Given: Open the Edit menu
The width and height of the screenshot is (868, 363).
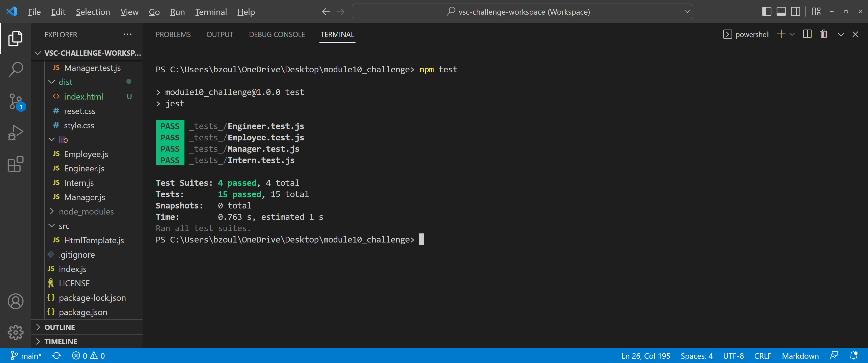Looking at the screenshot, I should [x=58, y=12].
